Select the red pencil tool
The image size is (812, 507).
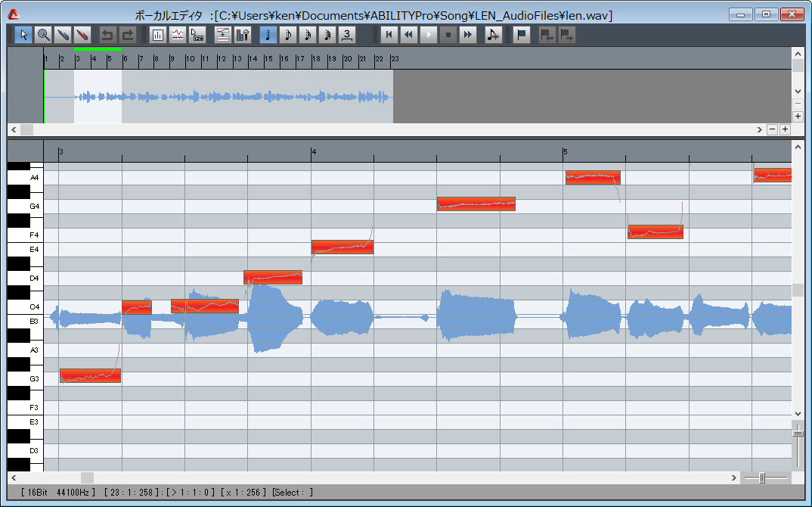click(82, 35)
